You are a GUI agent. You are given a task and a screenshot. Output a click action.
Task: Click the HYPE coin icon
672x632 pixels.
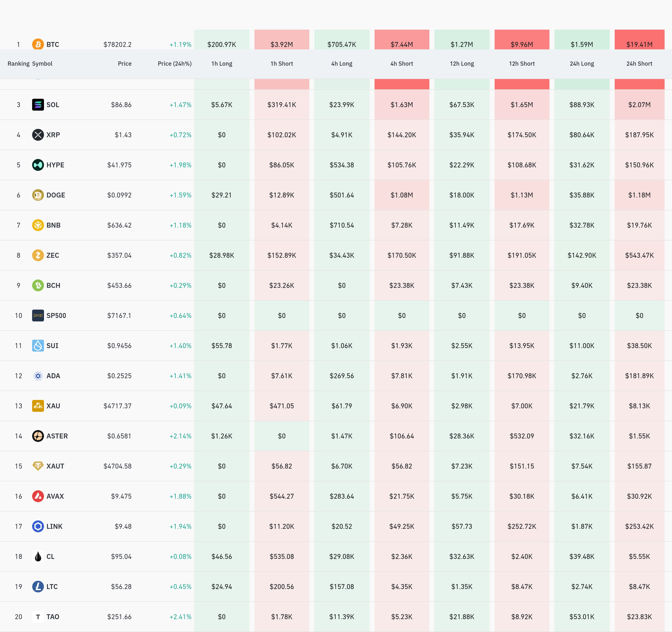[38, 165]
